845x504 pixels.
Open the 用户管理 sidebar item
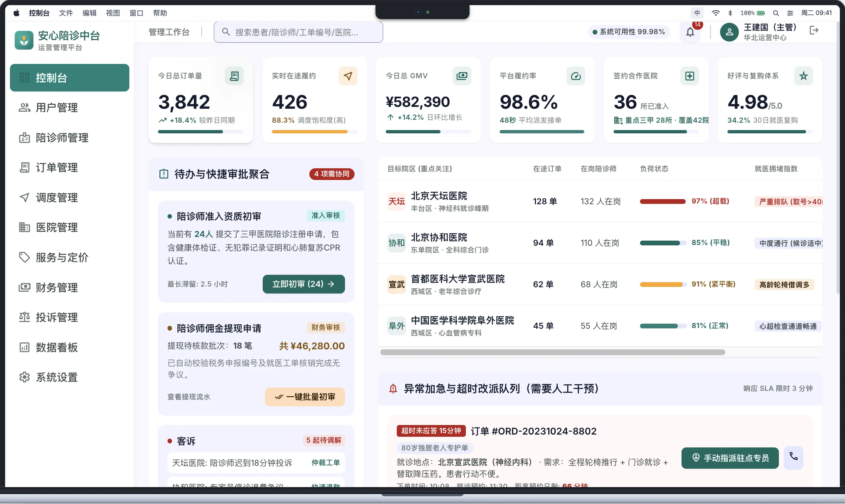click(69, 108)
